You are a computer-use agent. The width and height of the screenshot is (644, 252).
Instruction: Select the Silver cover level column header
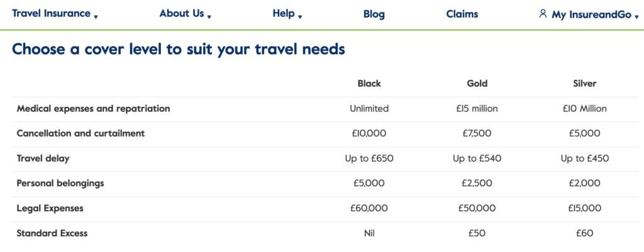point(585,83)
